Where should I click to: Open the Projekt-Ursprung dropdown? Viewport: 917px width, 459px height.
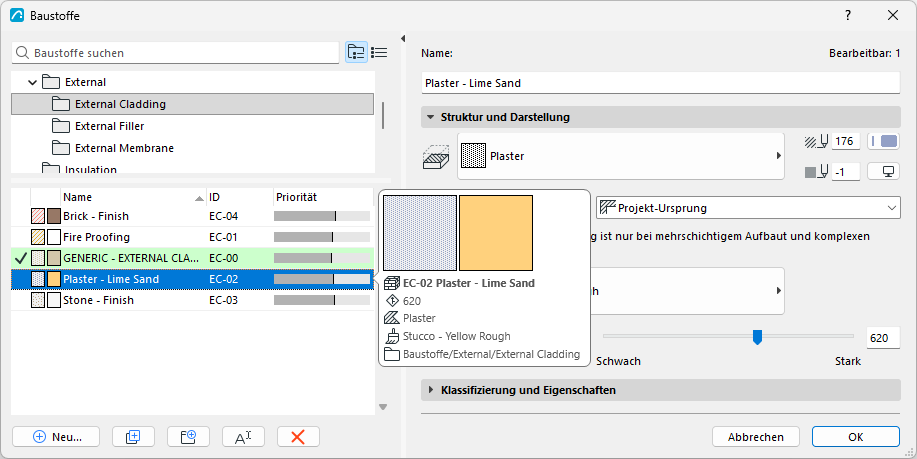(748, 208)
